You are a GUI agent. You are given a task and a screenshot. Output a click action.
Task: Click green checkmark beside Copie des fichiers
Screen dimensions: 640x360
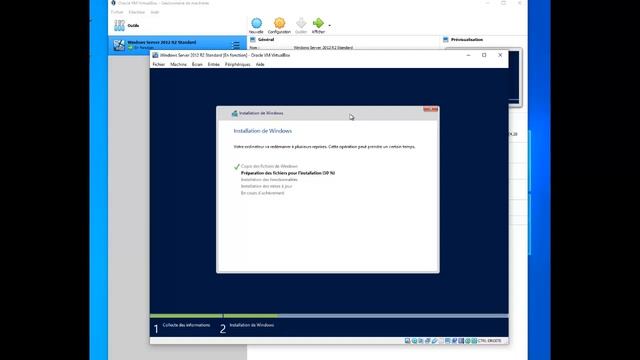(236, 167)
